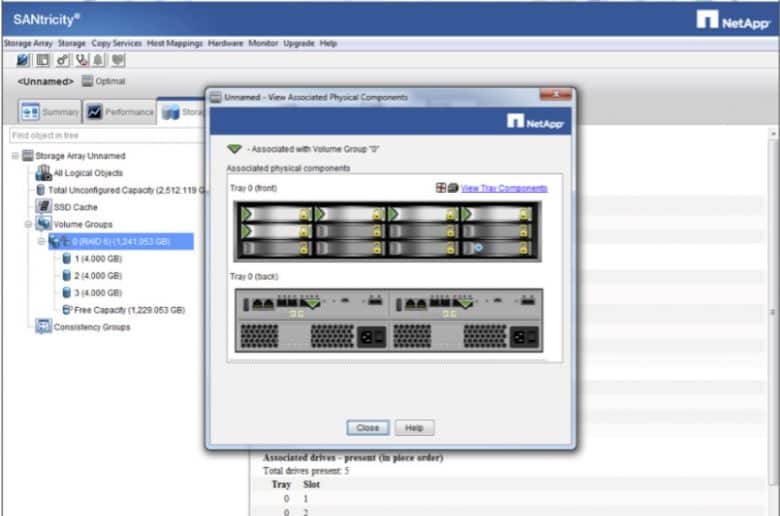Open the Upgrade menu
780x516 pixels.
(299, 43)
